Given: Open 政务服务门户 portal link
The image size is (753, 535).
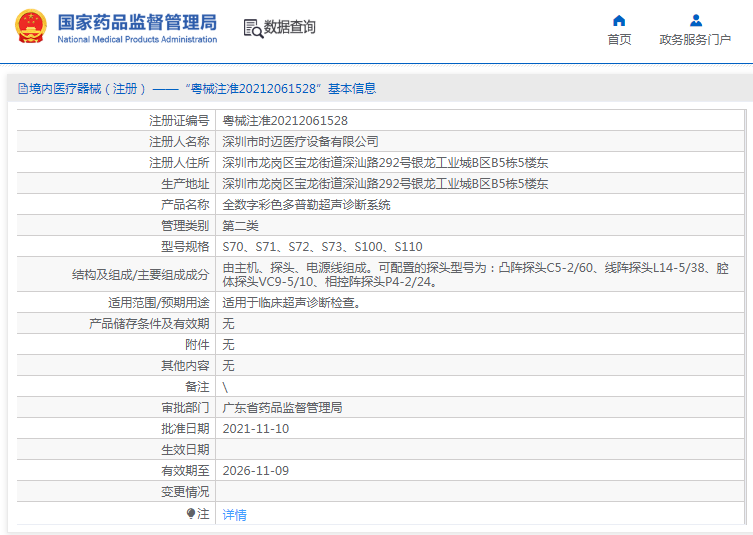Looking at the screenshot, I should click(695, 39).
